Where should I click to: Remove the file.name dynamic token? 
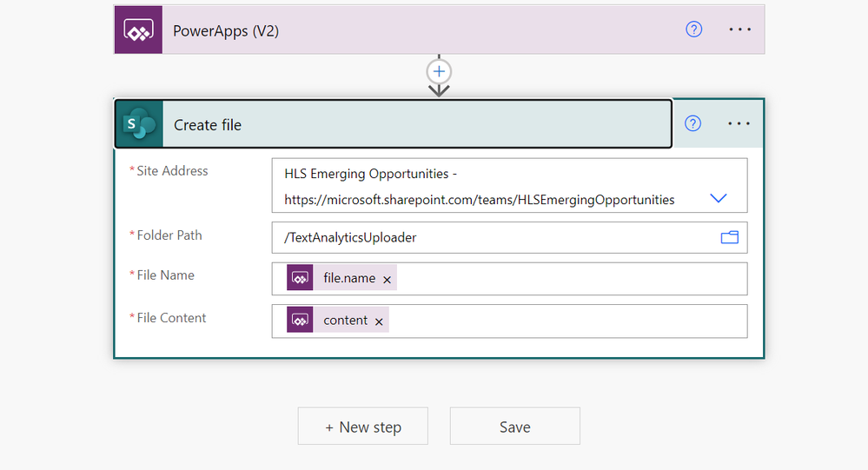pyautogui.click(x=388, y=280)
